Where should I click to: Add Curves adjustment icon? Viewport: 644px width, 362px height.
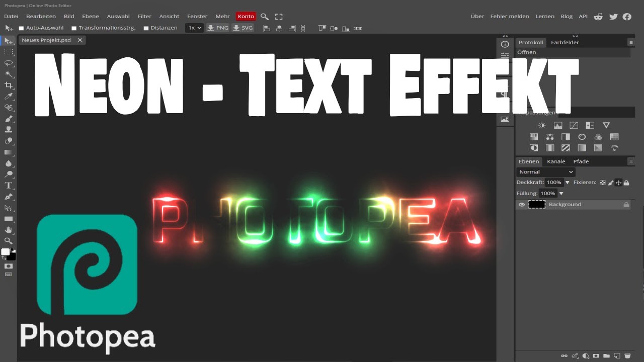(x=574, y=125)
